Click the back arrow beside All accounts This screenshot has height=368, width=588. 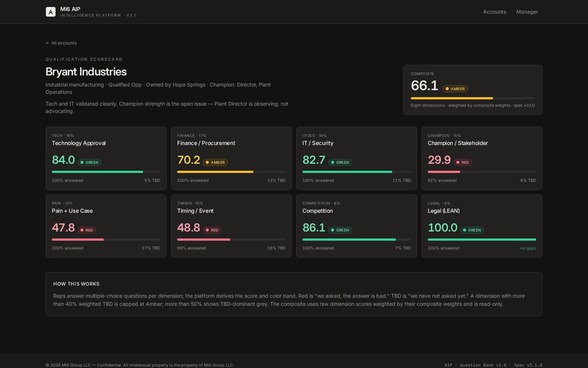[47, 43]
